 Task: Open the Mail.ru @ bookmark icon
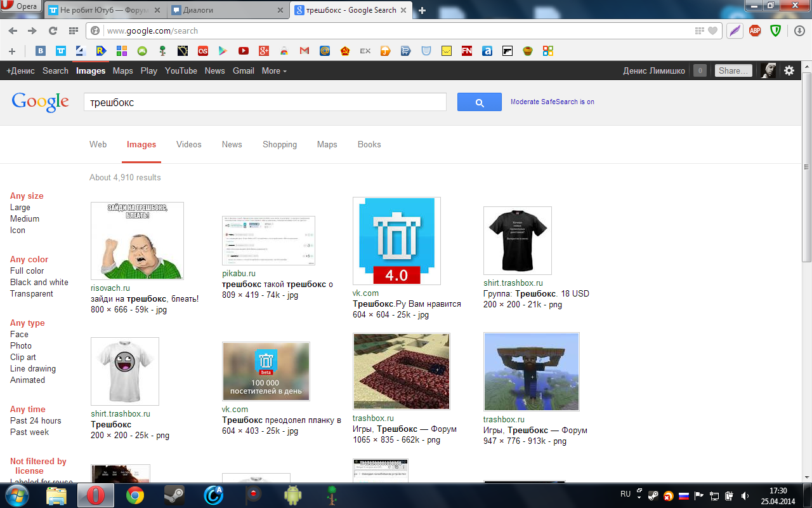[x=325, y=51]
